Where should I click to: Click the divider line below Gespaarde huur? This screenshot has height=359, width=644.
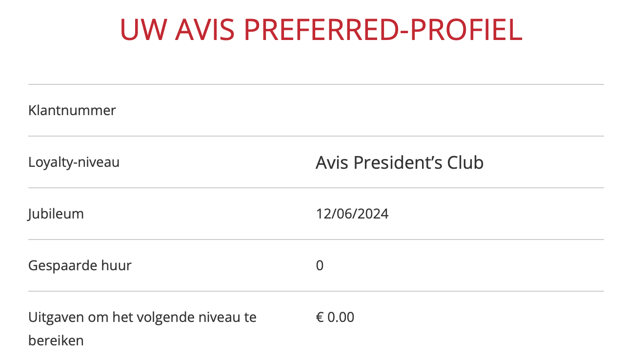click(316, 291)
